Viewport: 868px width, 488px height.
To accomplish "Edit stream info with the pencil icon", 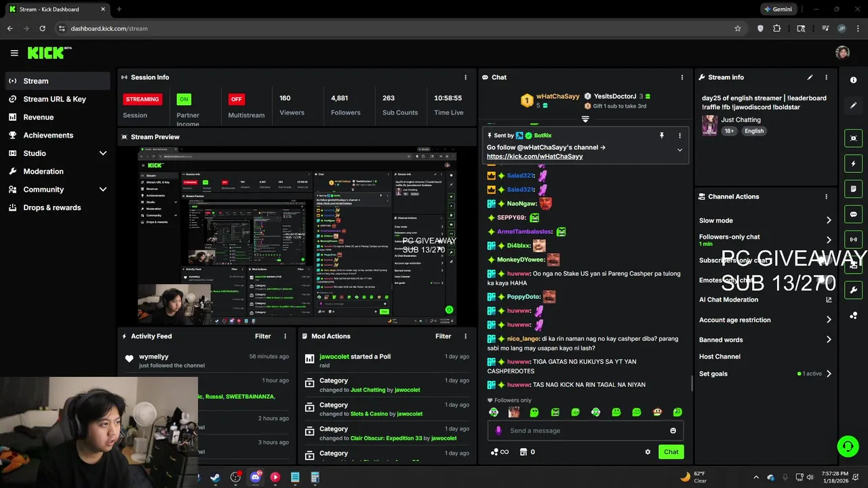I will [x=810, y=77].
